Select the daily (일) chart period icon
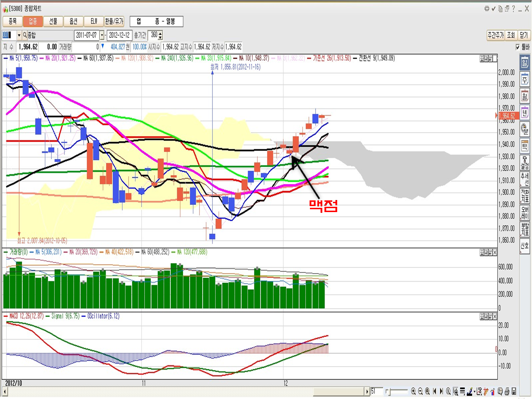This screenshot has width=532, height=399. point(525,62)
